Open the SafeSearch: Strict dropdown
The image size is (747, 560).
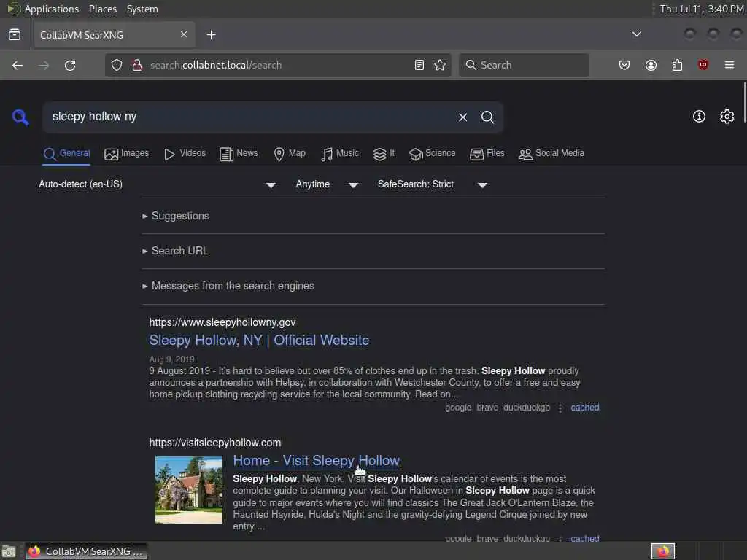pyautogui.click(x=432, y=184)
